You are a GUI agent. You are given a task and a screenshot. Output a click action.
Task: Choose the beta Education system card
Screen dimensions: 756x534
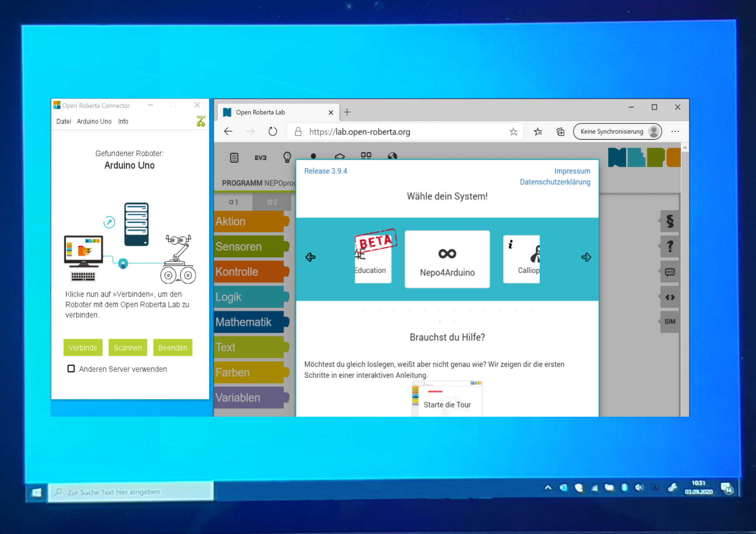point(373,259)
